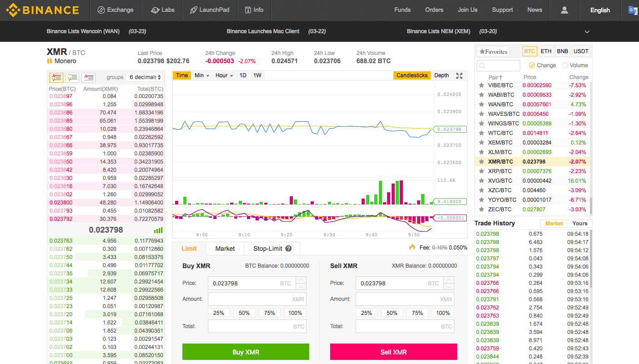Switch to the Market order tab

pyautogui.click(x=225, y=249)
